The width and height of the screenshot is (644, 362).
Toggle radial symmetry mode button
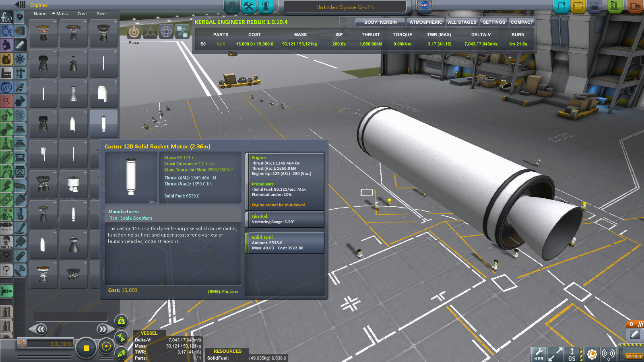86,348
